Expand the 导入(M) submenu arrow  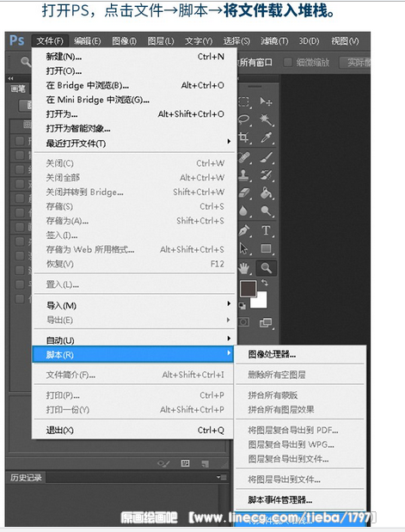[229, 303]
